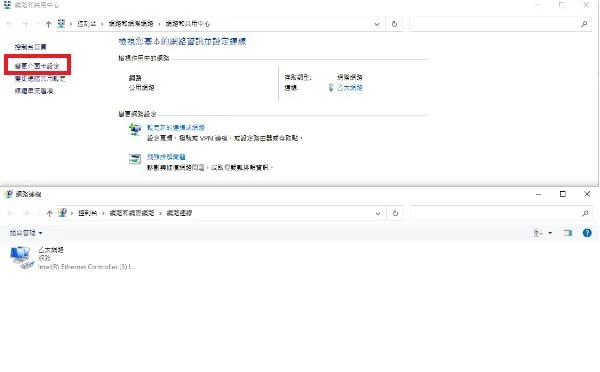The width and height of the screenshot is (600, 372).
Task: Click Network and Internet breadcrumb in Network Connections window
Action: [132, 213]
